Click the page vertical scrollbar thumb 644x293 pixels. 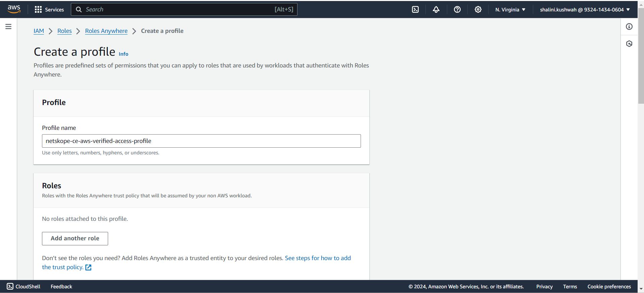pyautogui.click(x=641, y=55)
